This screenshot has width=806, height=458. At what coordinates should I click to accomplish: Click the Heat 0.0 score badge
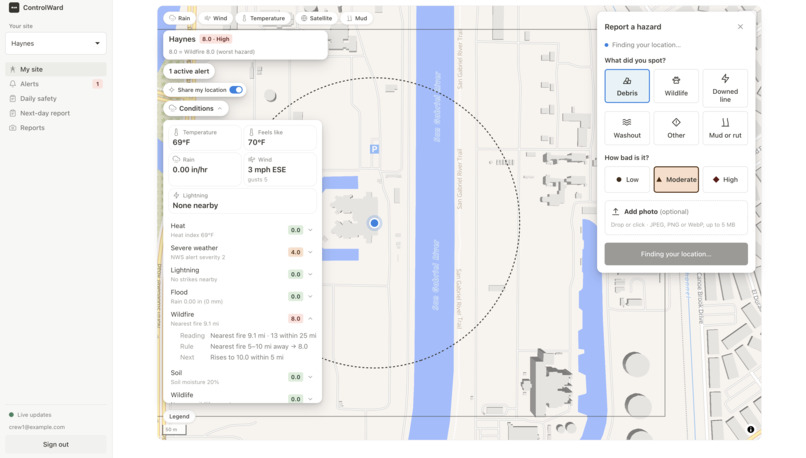(296, 230)
